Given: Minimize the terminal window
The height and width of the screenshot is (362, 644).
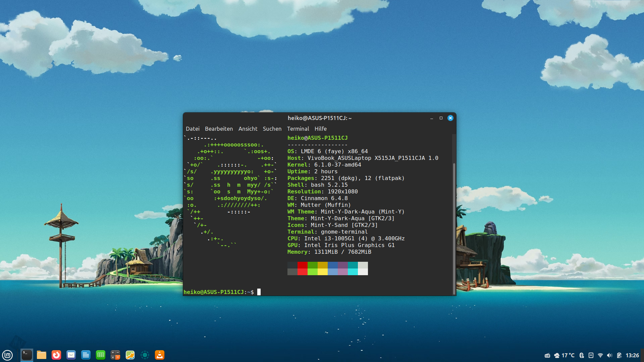Looking at the screenshot, I should (x=432, y=118).
